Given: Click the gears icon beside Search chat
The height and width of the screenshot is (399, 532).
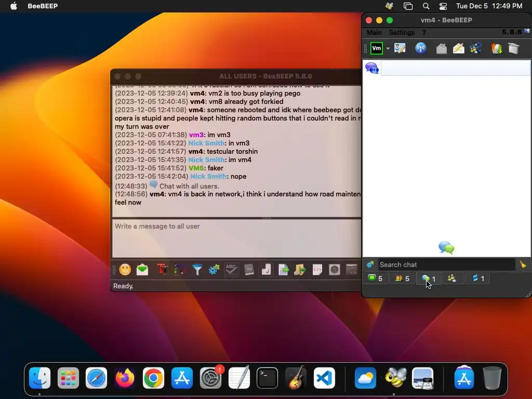Looking at the screenshot, I should coord(370,264).
